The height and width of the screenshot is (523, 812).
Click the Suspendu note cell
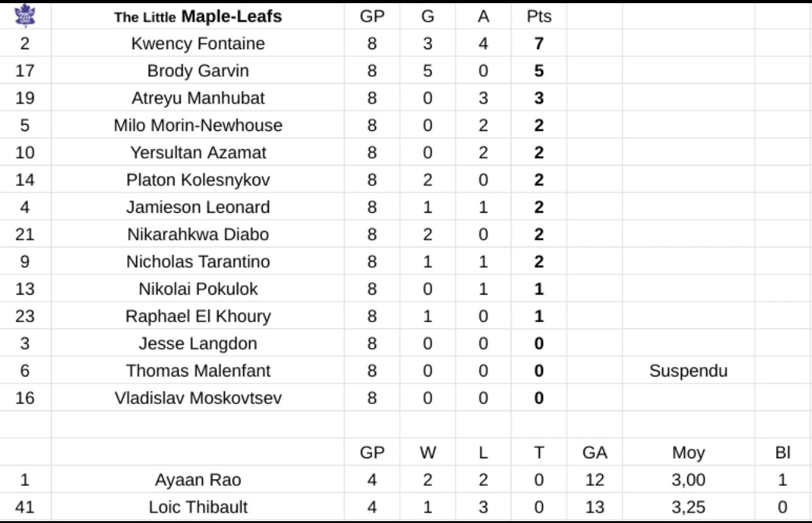[x=688, y=371]
